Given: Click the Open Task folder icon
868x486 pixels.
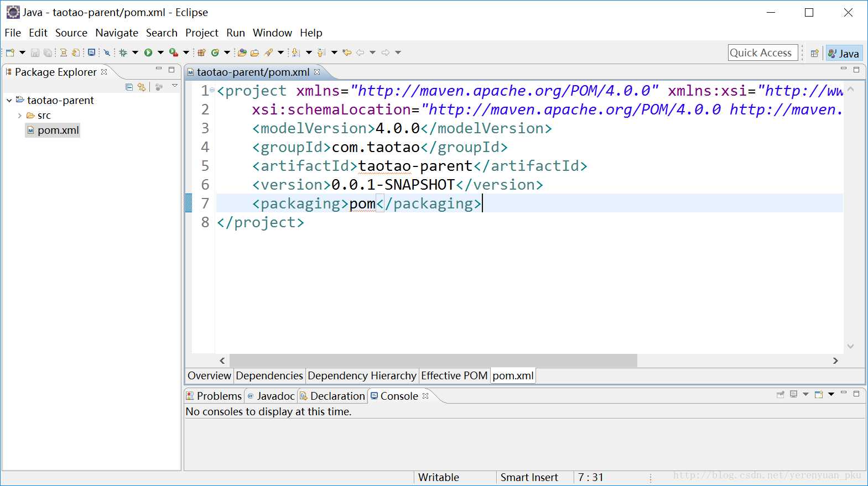Looking at the screenshot, I should click(254, 53).
